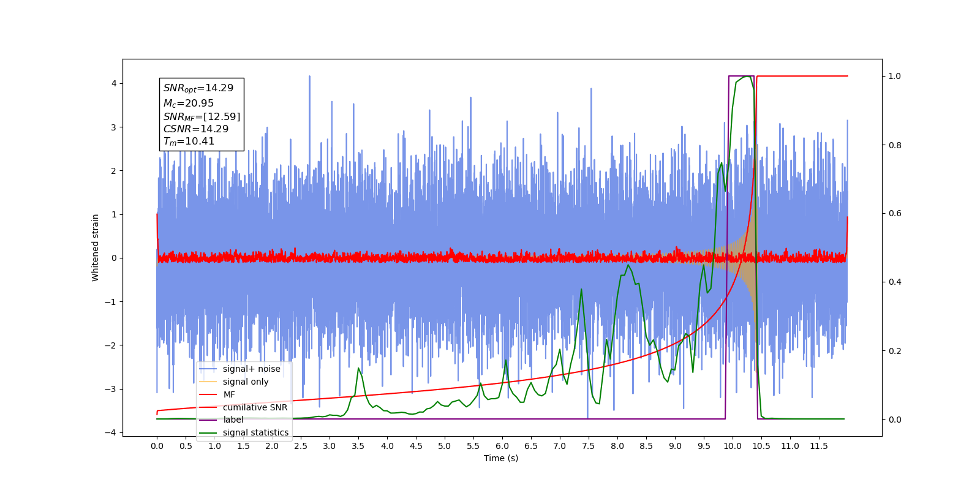Click the right y-axis tick label 1.0
This screenshot has width=980, height=490.
[x=895, y=77]
